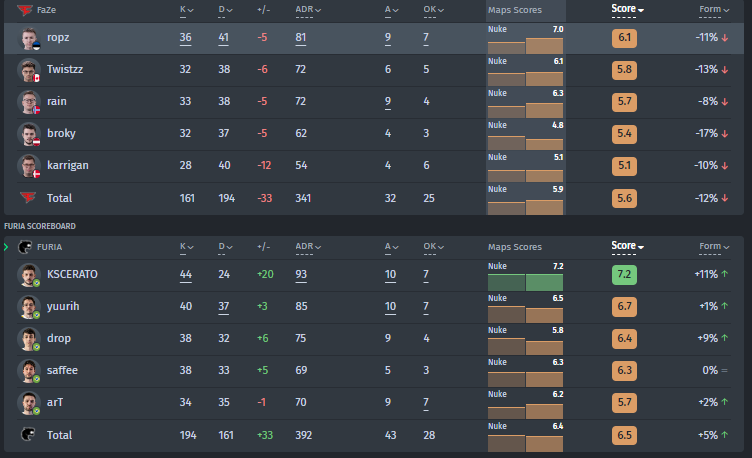This screenshot has height=458, width=752.
Task: Open karrigan player avatar
Action: click(29, 166)
